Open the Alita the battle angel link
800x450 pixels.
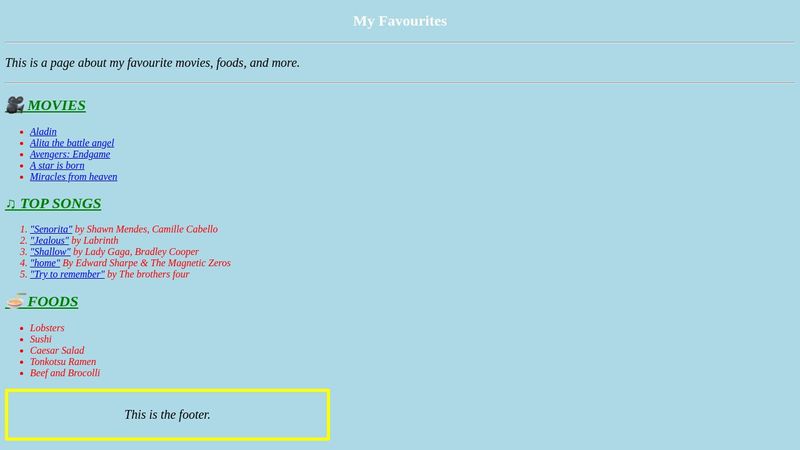72,143
